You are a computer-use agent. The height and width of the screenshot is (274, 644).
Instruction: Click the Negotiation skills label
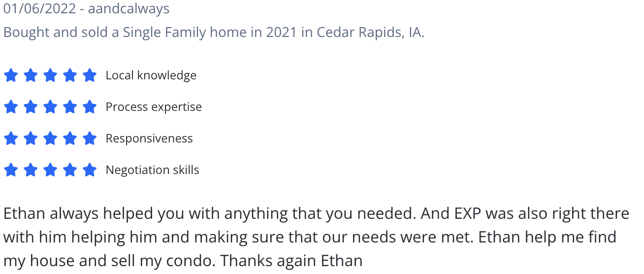[x=153, y=170]
